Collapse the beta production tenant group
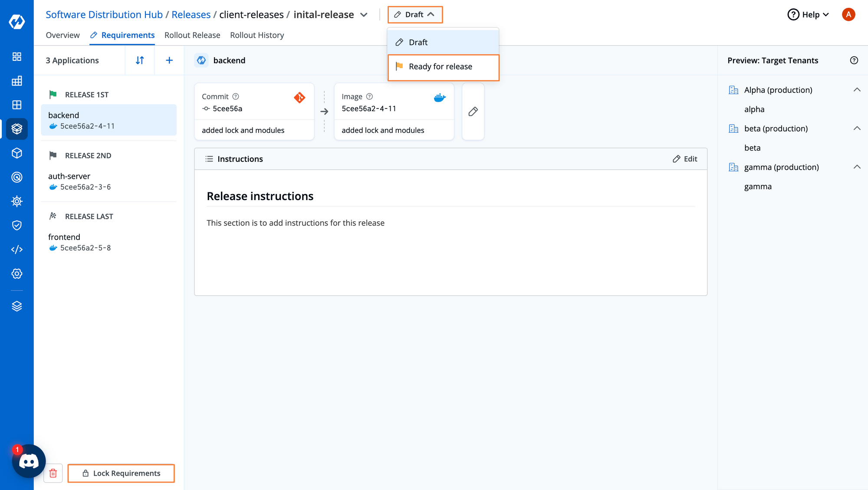868x490 pixels. 857,128
